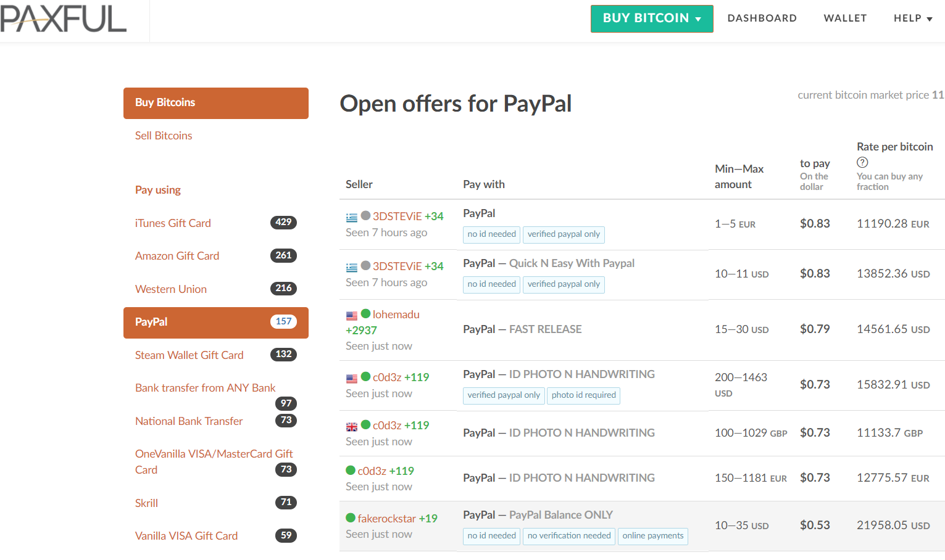Go to the DASHBOARD menu item
Image resolution: width=945 pixels, height=560 pixels.
point(762,19)
